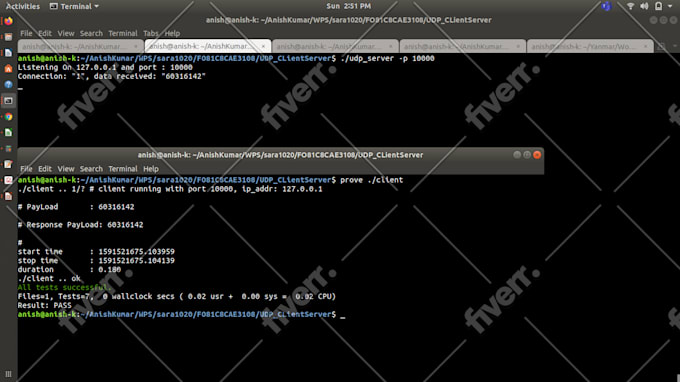Click the '# Response PayLoad: 60316142' line
The width and height of the screenshot is (680, 382).
(80, 225)
